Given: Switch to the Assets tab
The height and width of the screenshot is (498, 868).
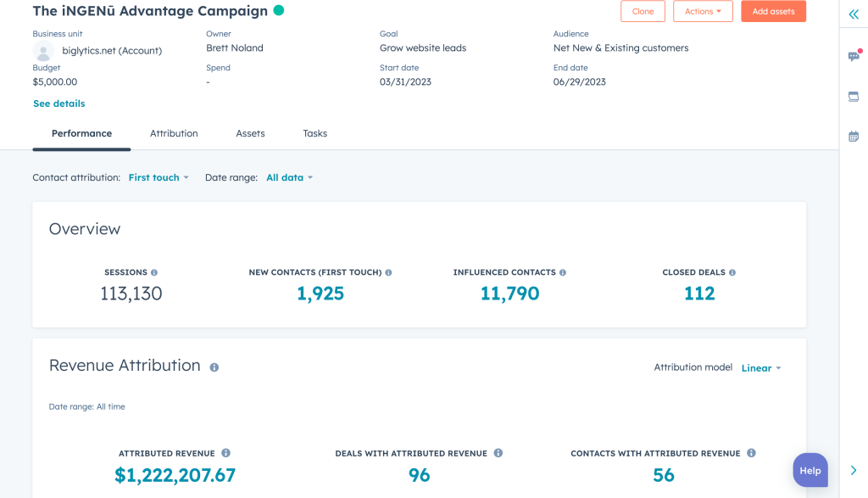Looking at the screenshot, I should tap(250, 133).
